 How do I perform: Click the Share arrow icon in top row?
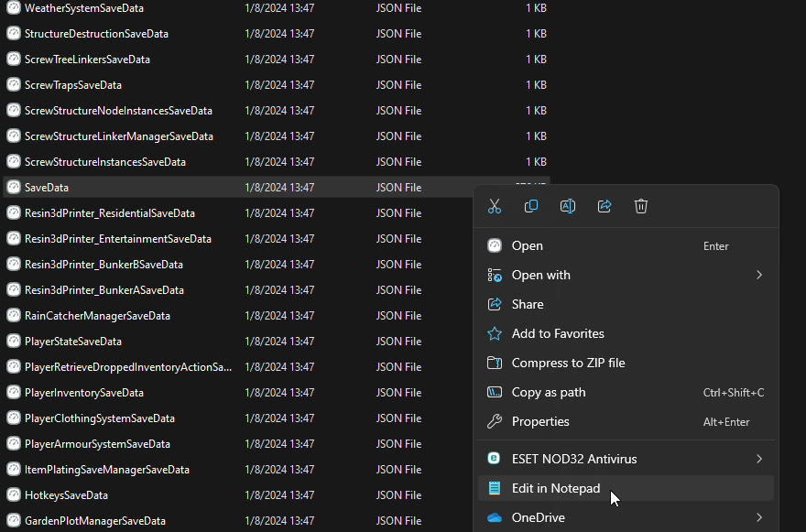pyautogui.click(x=604, y=206)
